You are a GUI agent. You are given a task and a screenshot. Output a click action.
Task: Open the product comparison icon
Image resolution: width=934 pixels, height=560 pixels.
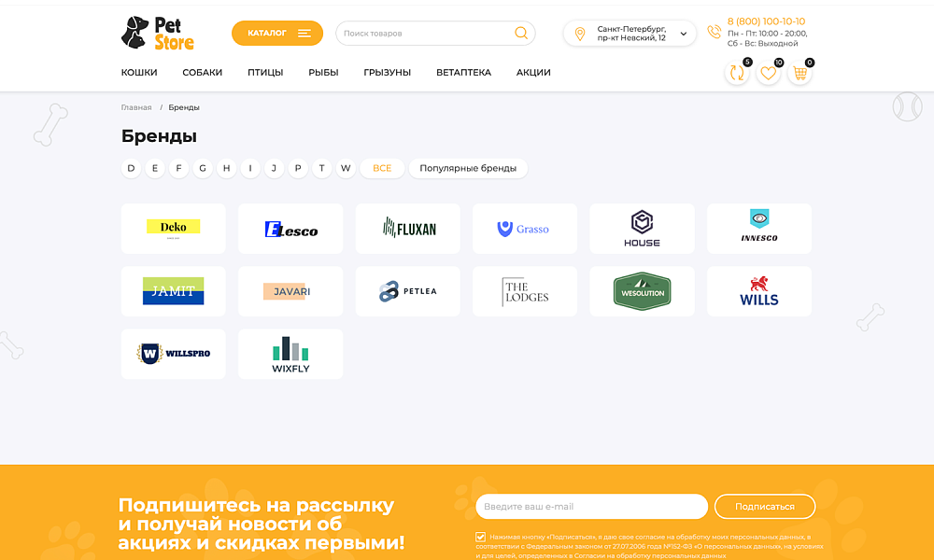(x=737, y=72)
